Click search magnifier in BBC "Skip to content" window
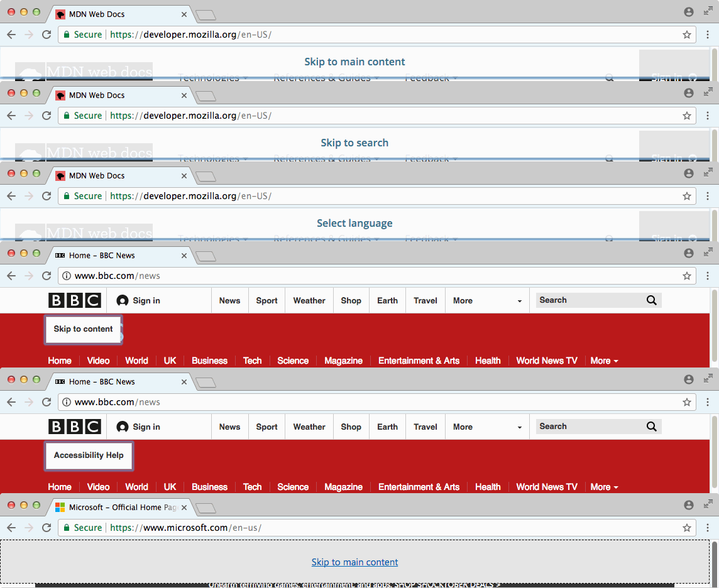This screenshot has width=719, height=588. [651, 301]
